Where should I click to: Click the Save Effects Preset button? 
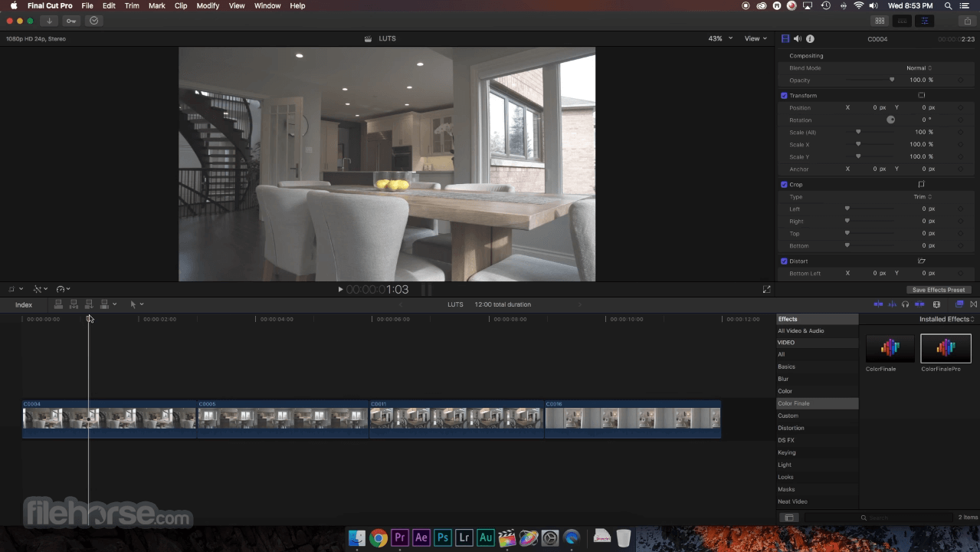[939, 289]
